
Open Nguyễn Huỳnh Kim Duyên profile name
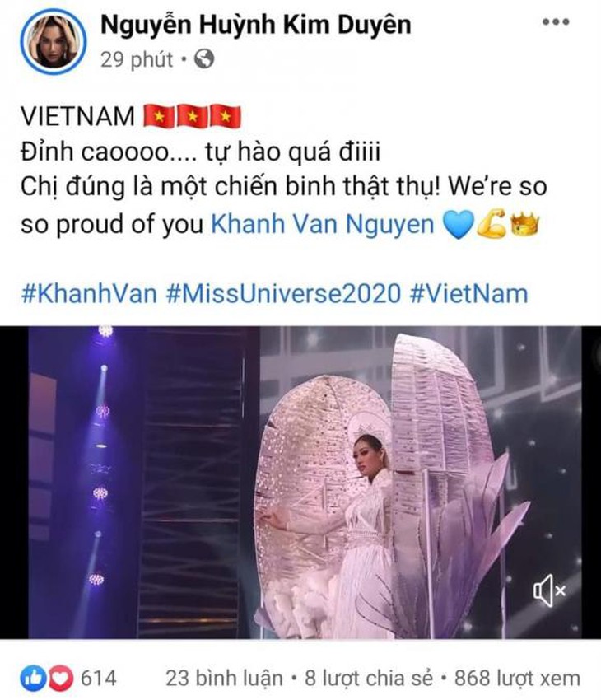[x=256, y=25]
